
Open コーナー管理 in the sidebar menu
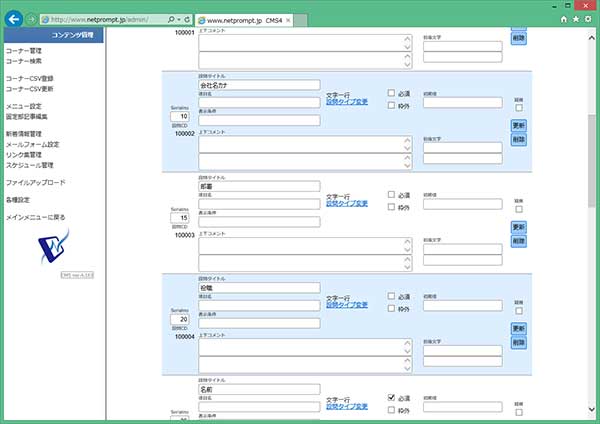(24, 50)
